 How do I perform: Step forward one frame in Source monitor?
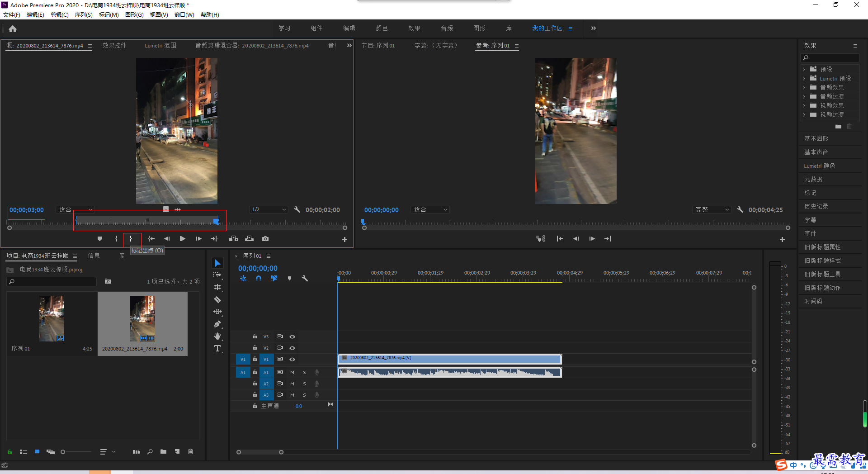pos(198,239)
